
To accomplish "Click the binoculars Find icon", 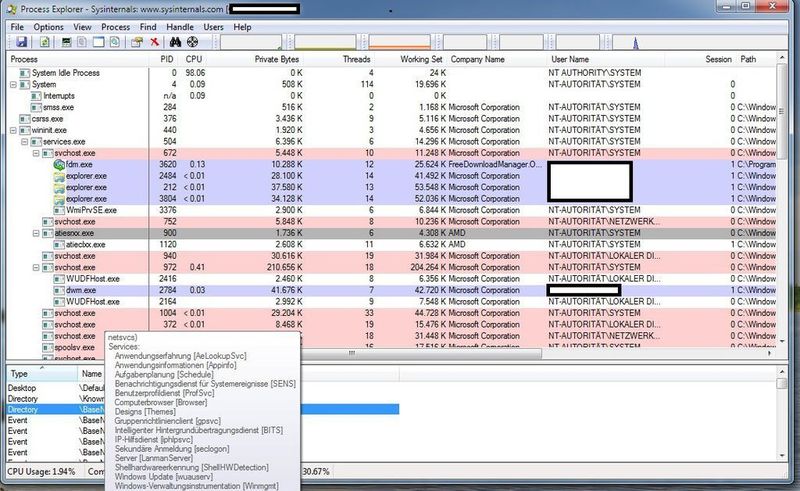I will (175, 42).
